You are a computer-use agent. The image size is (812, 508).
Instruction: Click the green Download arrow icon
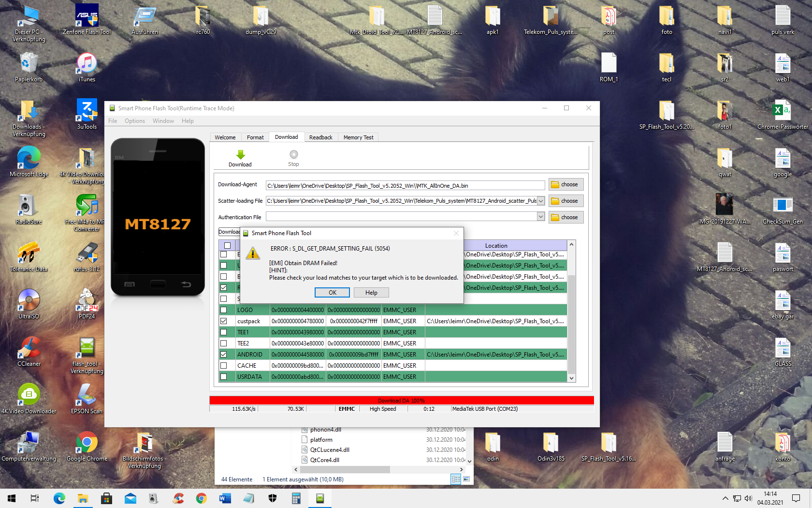click(x=240, y=154)
